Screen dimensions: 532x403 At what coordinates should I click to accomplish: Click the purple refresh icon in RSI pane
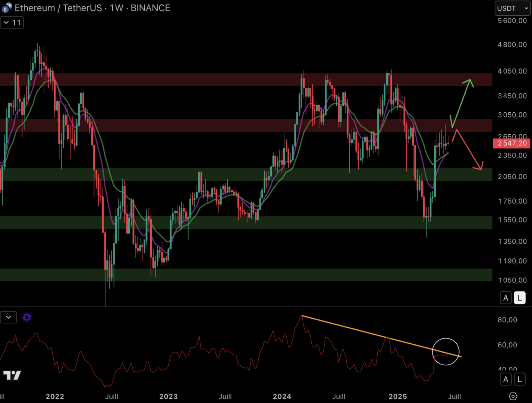27,317
